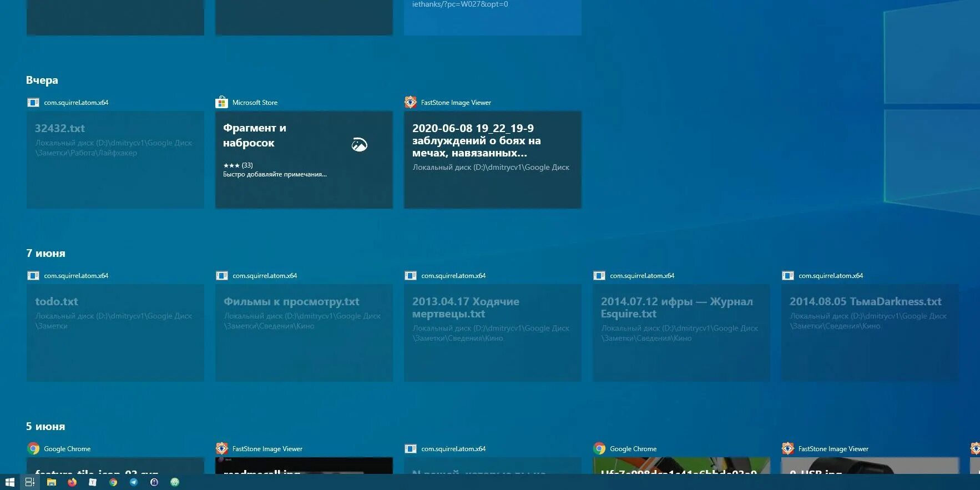
Task: Launch Google Chrome from the taskbar
Action: [x=113, y=482]
